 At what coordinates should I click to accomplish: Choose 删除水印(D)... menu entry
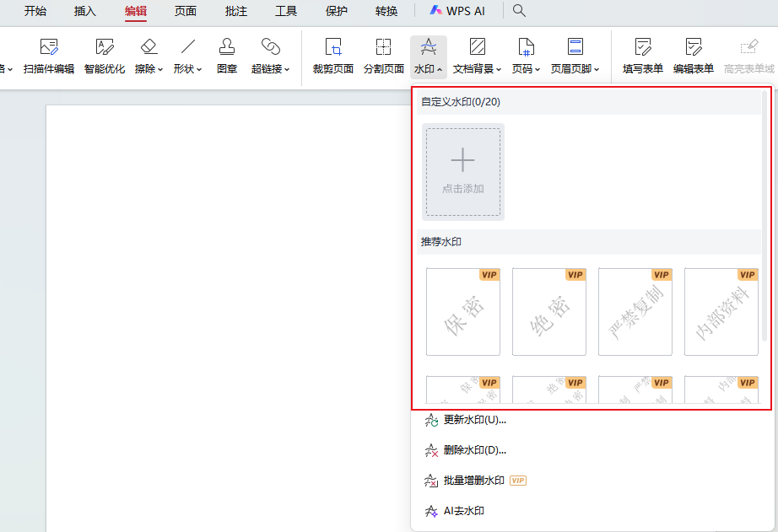coord(466,450)
